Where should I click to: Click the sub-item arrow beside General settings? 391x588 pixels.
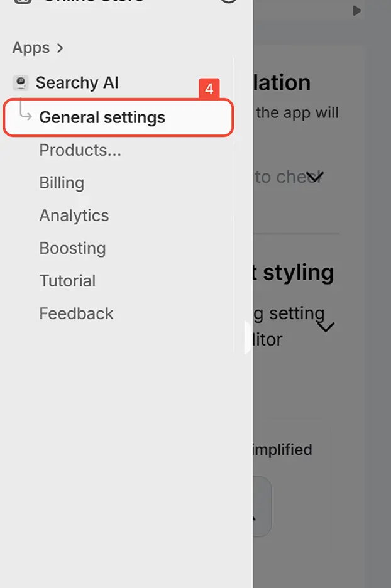[26, 116]
